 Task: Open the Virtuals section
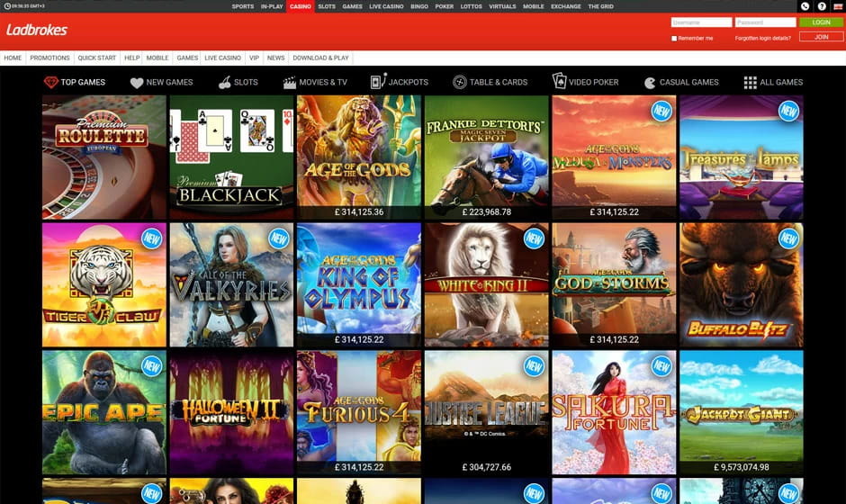(502, 6)
